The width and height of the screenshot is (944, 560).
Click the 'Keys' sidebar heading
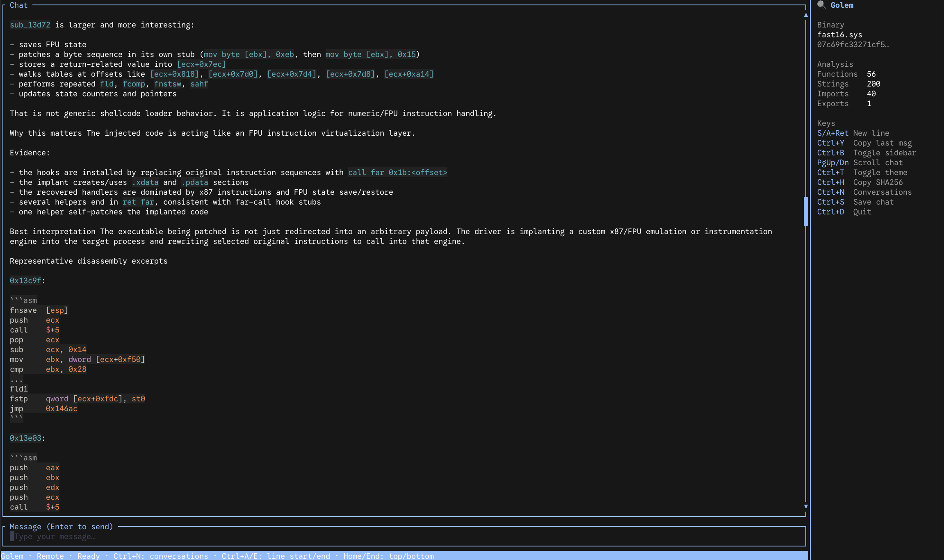coord(826,123)
